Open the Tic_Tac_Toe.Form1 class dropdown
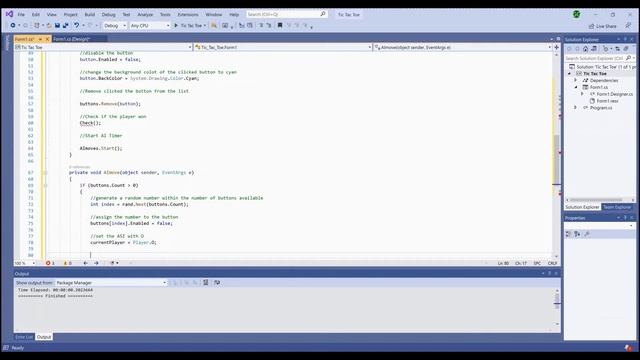The image size is (640, 360). tap(283, 47)
